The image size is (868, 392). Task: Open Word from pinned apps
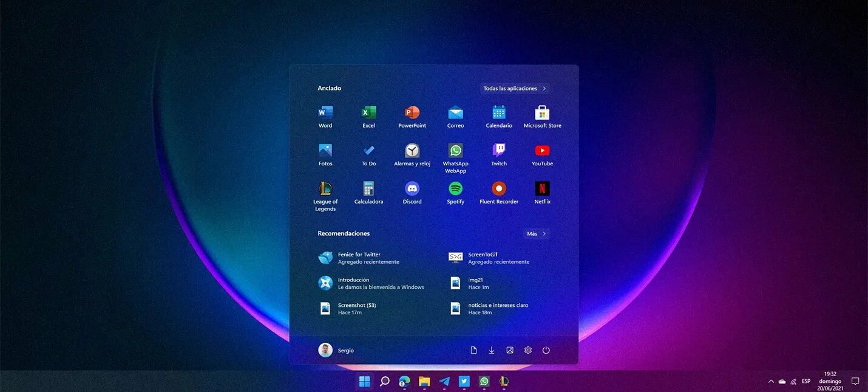tap(325, 117)
